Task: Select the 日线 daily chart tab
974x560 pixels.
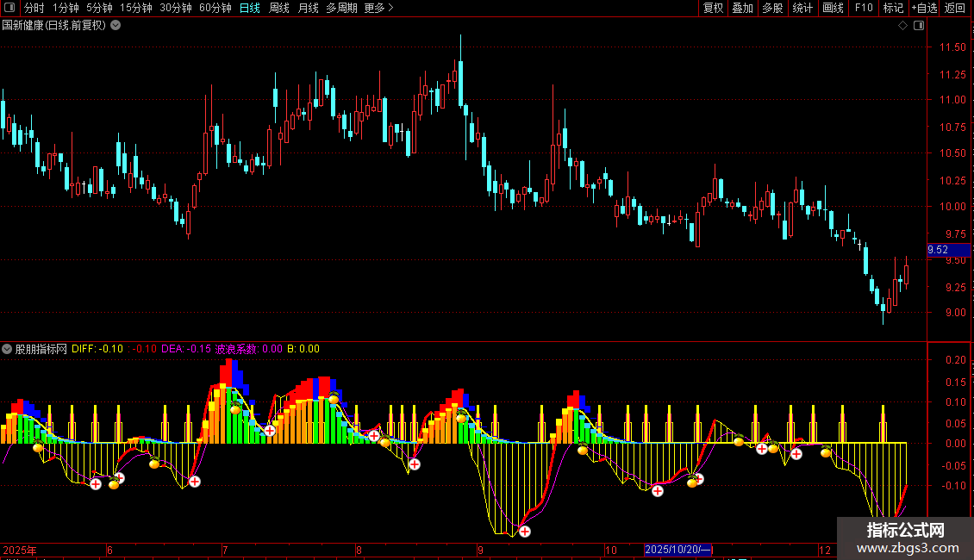Action: (250, 8)
